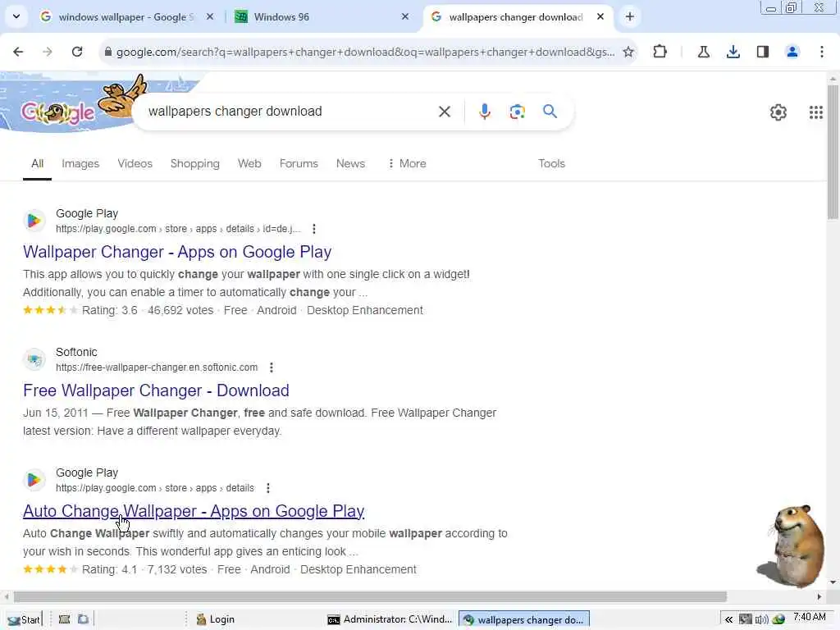Image resolution: width=840 pixels, height=630 pixels.
Task: Open Auto Change Wallpaper - Apps on Google Play
Action: [x=194, y=511]
